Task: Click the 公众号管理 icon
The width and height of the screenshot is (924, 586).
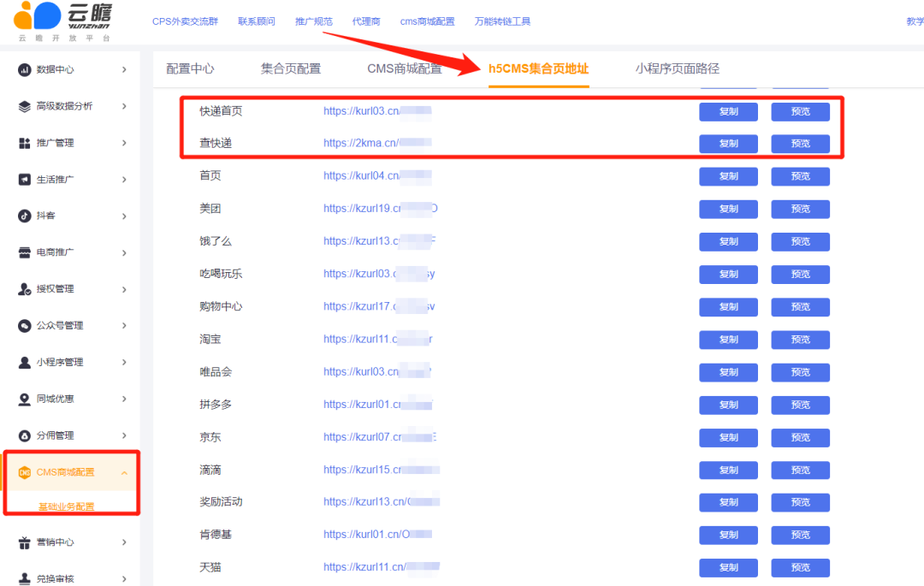Action: [x=24, y=326]
